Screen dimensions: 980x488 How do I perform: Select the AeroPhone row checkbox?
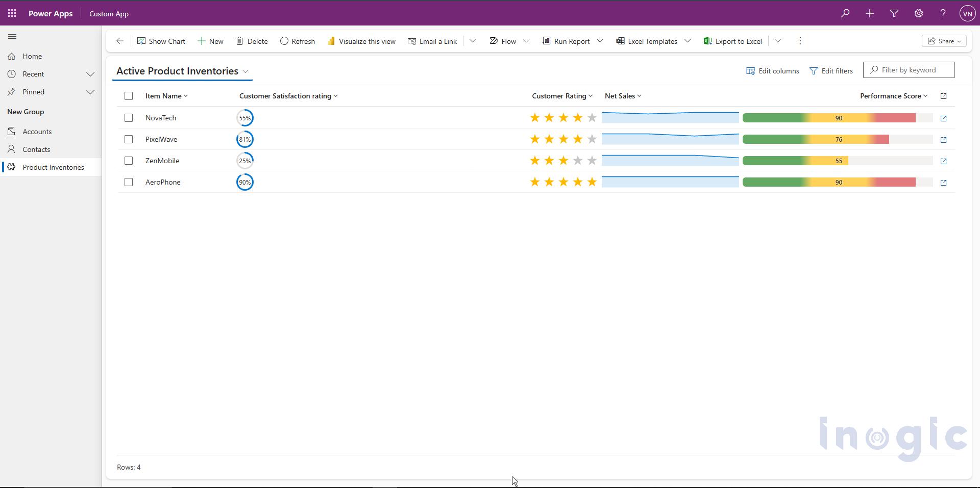click(x=129, y=182)
